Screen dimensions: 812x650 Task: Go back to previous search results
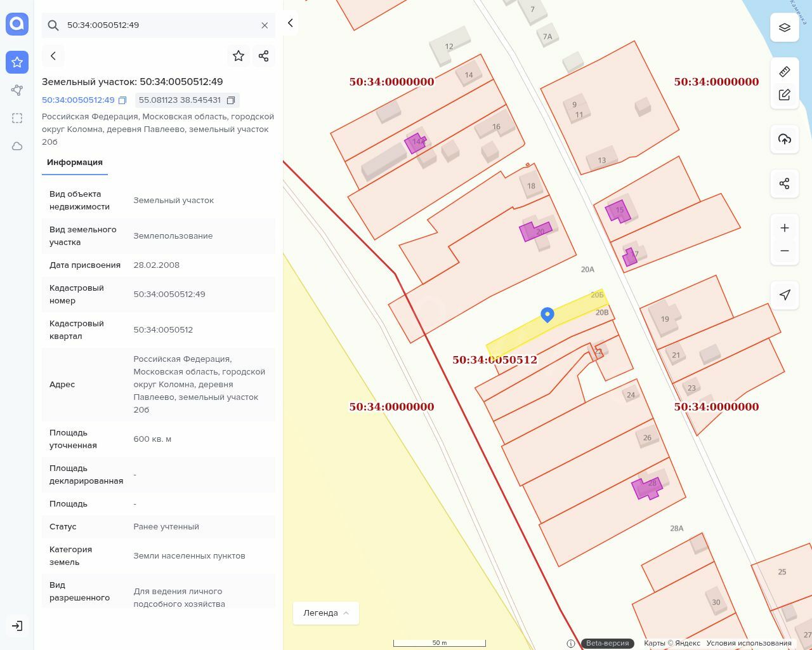pyautogui.click(x=53, y=56)
